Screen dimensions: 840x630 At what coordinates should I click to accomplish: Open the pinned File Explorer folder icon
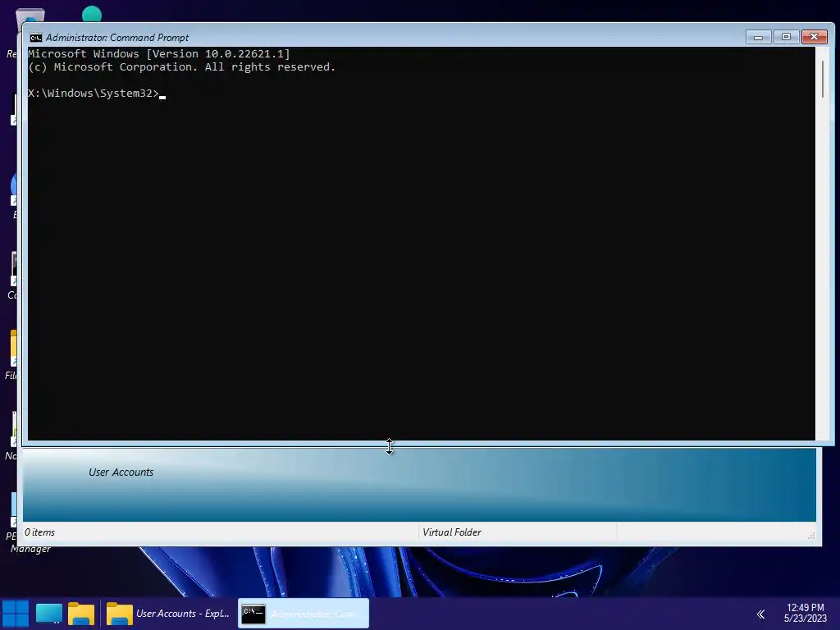pyautogui.click(x=81, y=614)
